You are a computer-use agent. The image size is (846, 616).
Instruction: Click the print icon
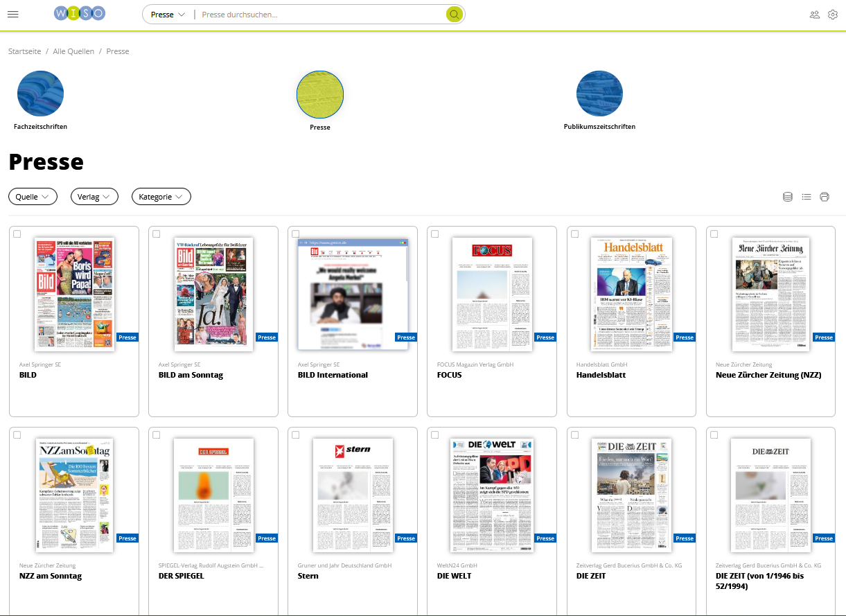[x=825, y=197]
